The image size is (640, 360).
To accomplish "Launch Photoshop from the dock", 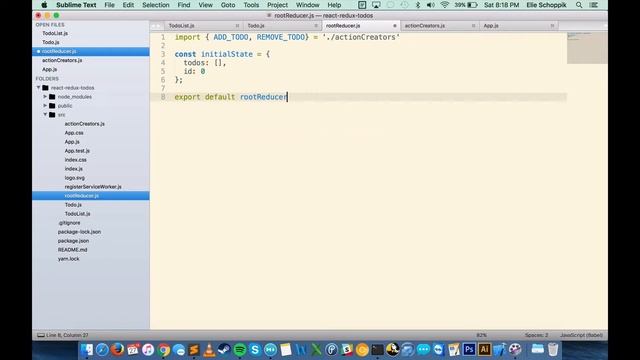I will click(x=469, y=350).
